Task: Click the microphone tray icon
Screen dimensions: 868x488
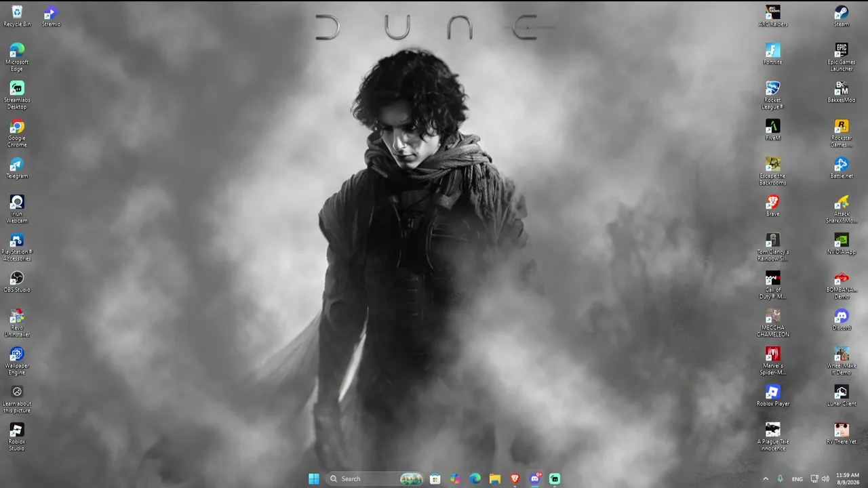Action: click(x=781, y=479)
